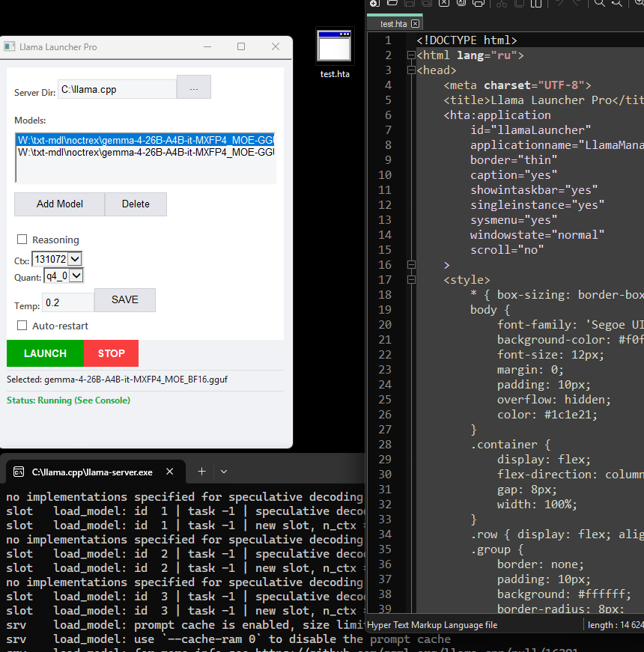Click the 'Selected: gemma-4-26B...BF16.gguf' text
This screenshot has height=652, width=644.
117,380
